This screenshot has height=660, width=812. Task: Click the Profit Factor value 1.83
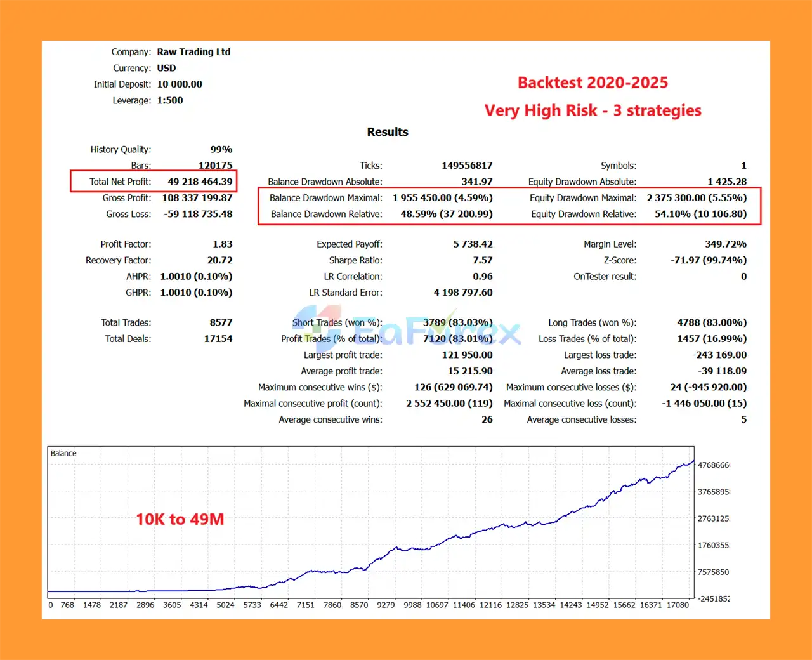(x=222, y=244)
